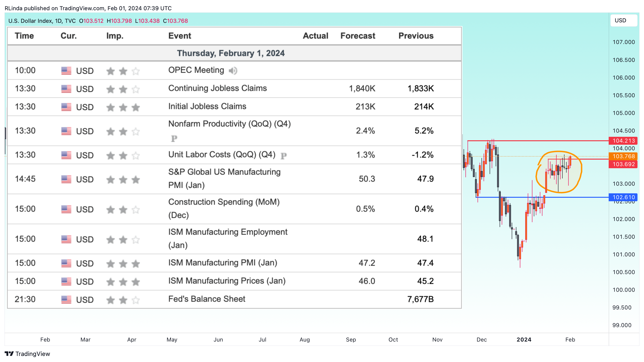Screen dimensions: 644x362
Task: Click importance stars for OPEC Meeting
Action: (123, 71)
